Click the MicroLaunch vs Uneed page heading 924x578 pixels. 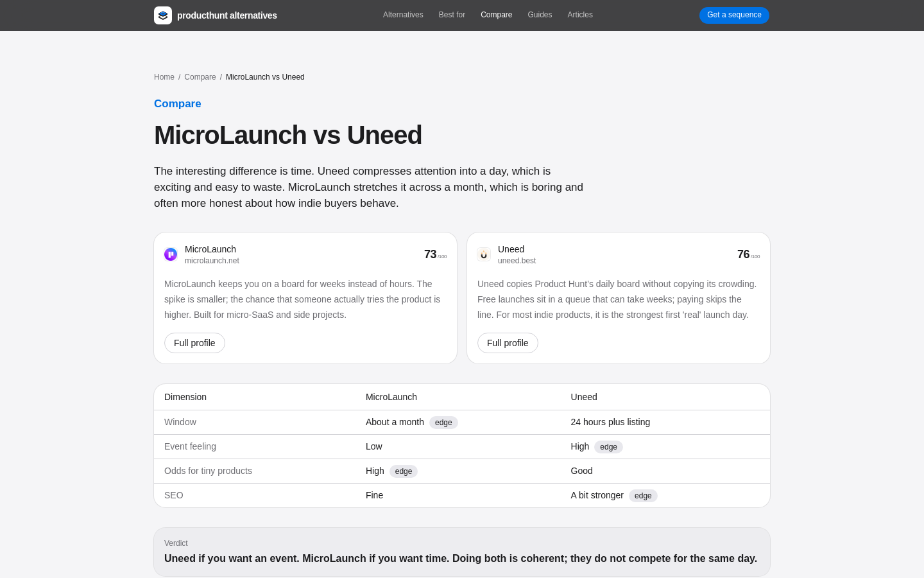point(288,135)
